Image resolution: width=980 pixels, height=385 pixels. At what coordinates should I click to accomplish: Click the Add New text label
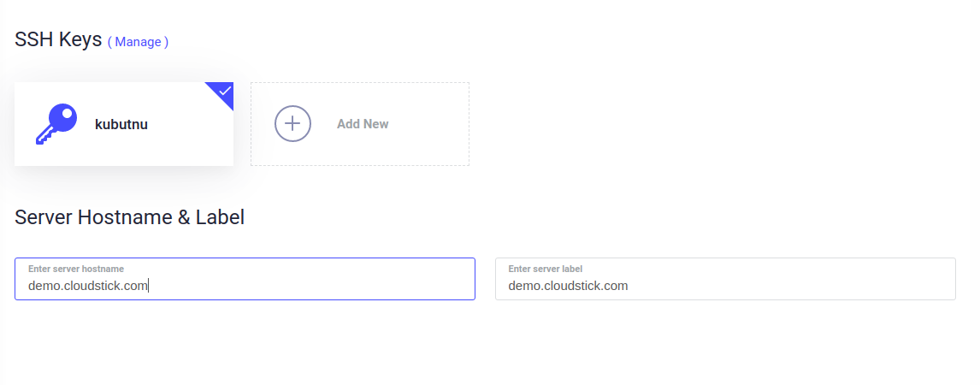(x=363, y=124)
